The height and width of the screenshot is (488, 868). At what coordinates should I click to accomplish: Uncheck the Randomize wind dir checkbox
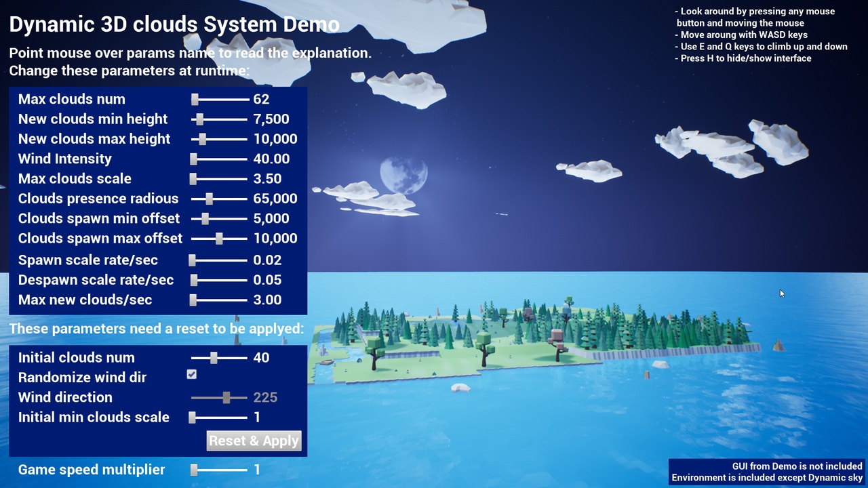pos(192,374)
